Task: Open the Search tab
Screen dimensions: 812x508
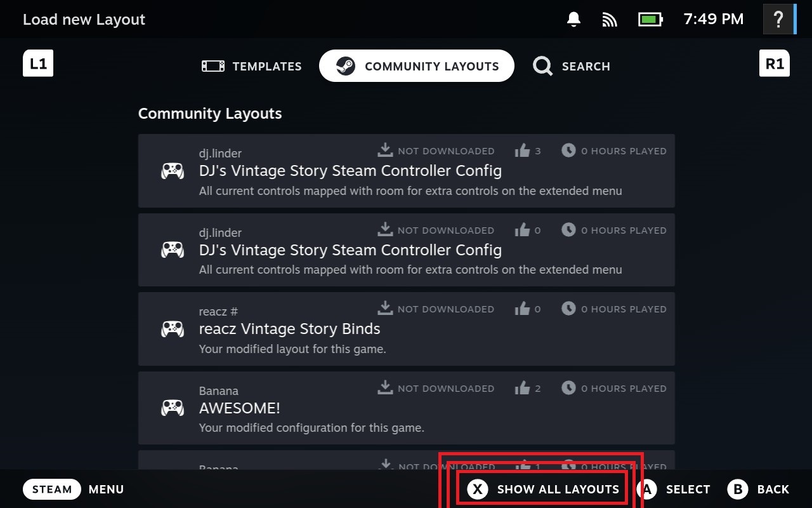Action: tap(572, 66)
